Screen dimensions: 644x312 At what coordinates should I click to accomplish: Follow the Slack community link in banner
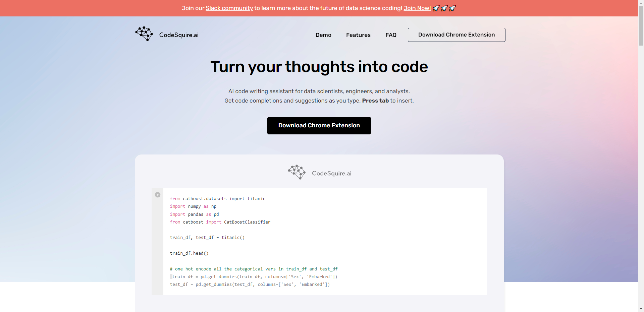[229, 8]
